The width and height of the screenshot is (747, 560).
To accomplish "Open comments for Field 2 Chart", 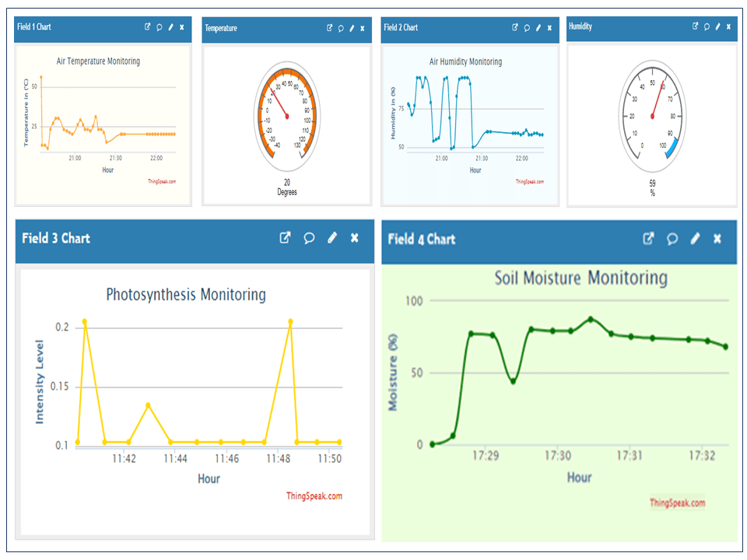I will click(527, 28).
